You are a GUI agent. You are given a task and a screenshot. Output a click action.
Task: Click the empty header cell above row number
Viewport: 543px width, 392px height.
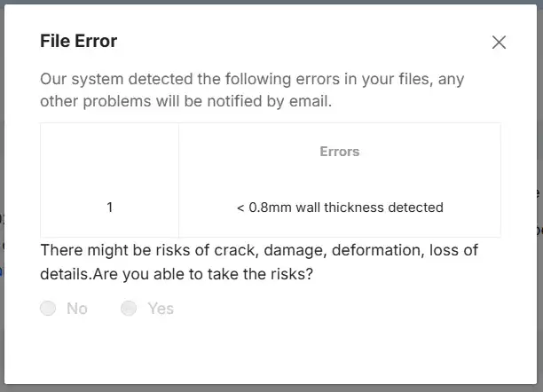click(109, 152)
